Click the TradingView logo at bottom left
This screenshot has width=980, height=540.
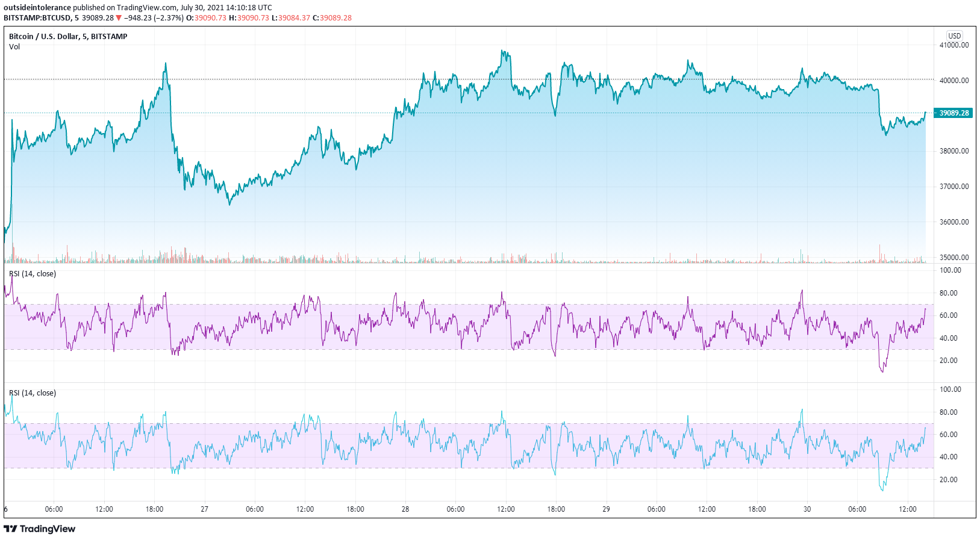(x=40, y=529)
